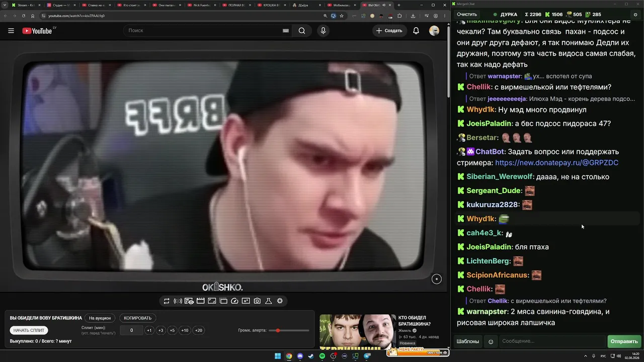This screenshot has height=362, width=644.
Task: Switch to the КРОШКА ВЕ... tab
Action: click(272, 5)
